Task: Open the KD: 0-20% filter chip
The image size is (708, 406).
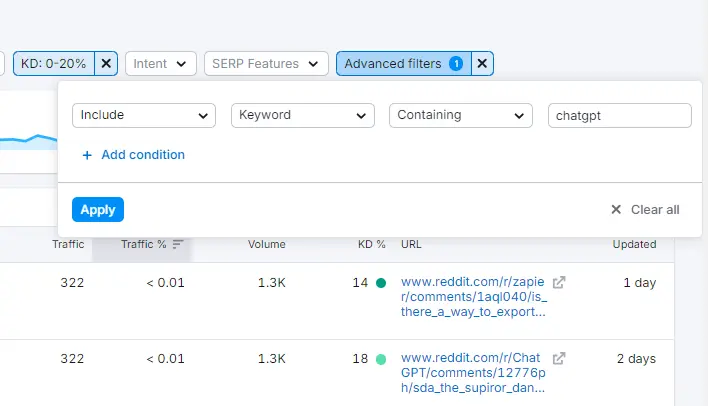Action: (55, 64)
